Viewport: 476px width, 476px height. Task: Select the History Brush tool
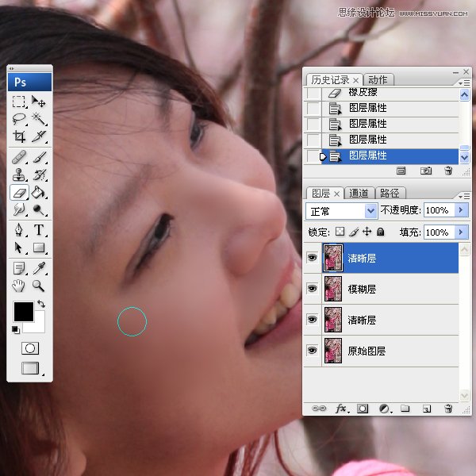[39, 175]
